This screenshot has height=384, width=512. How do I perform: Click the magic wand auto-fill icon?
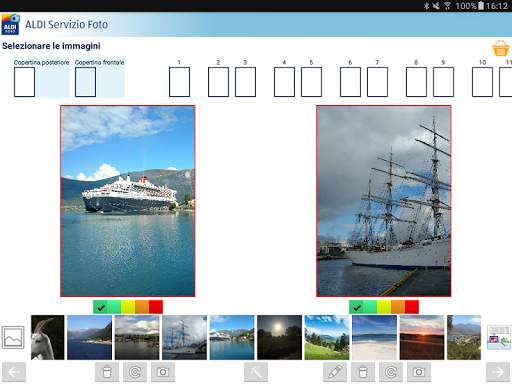click(x=256, y=372)
